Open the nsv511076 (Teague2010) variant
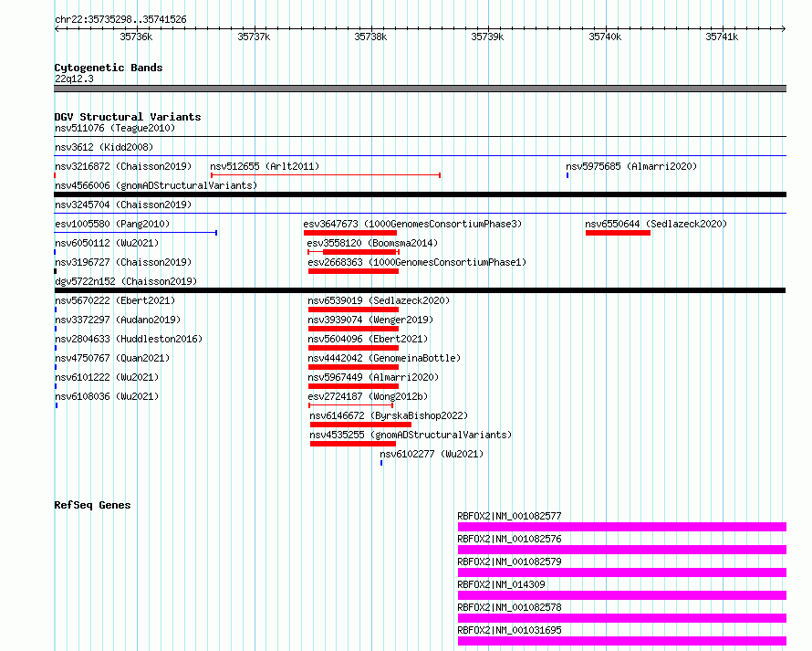The width and height of the screenshot is (812, 651). click(x=115, y=128)
